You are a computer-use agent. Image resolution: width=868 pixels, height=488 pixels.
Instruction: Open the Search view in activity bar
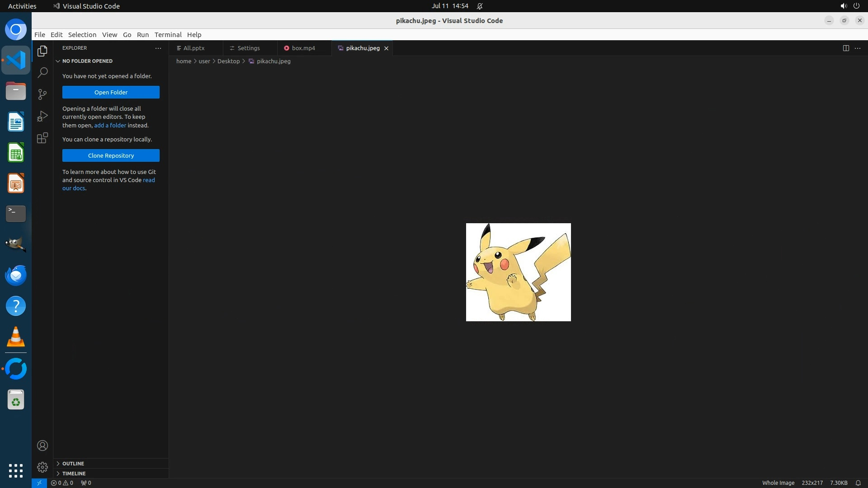coord(42,72)
